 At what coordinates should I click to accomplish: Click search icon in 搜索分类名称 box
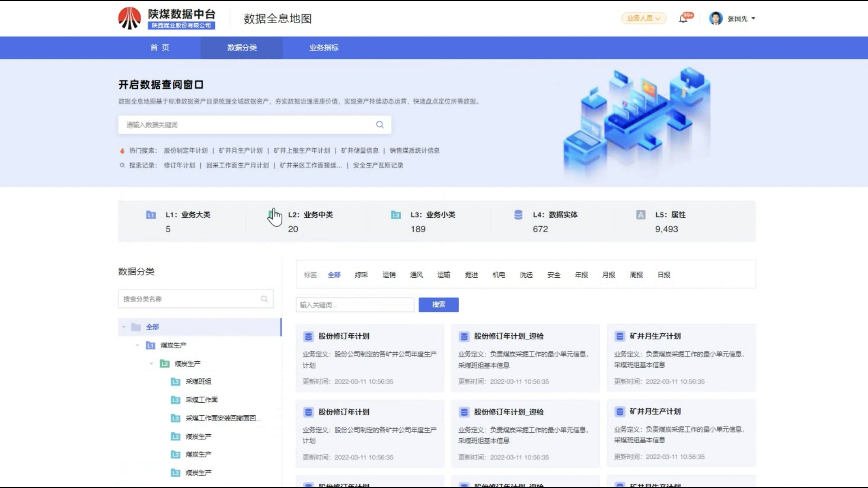(264, 299)
